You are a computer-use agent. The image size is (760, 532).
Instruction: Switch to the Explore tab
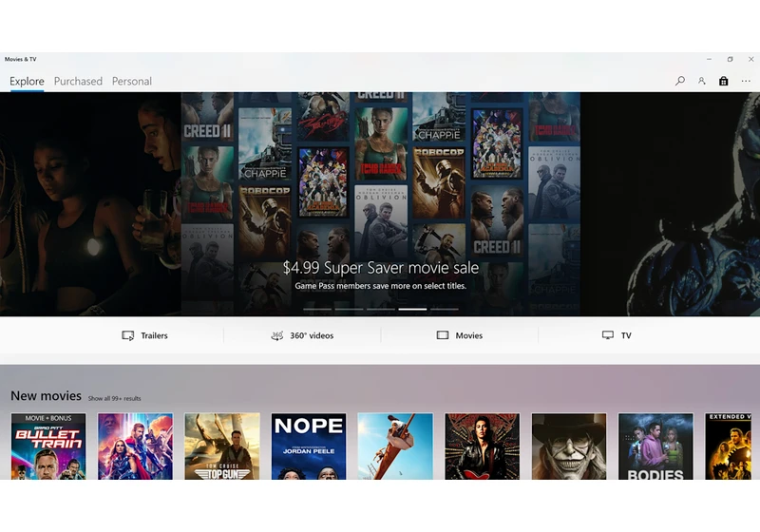click(27, 82)
